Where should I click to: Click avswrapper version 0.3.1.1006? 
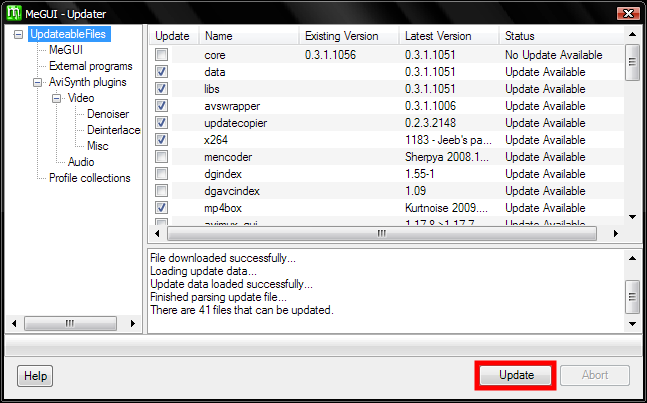point(430,106)
